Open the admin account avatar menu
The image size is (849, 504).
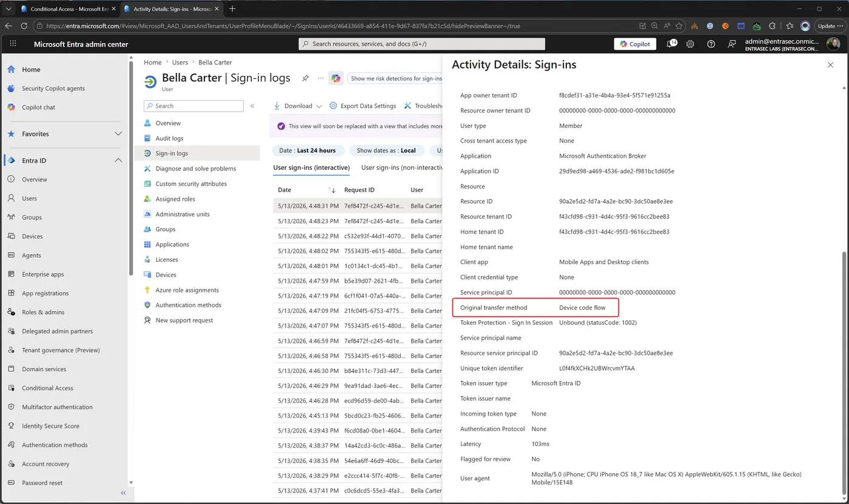[x=833, y=44]
